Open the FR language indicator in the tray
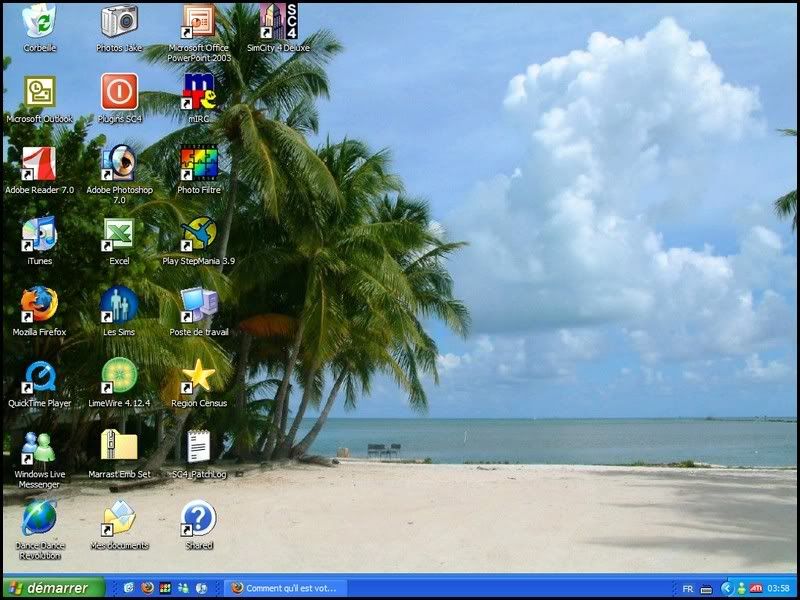This screenshot has height=600, width=800. (x=688, y=588)
